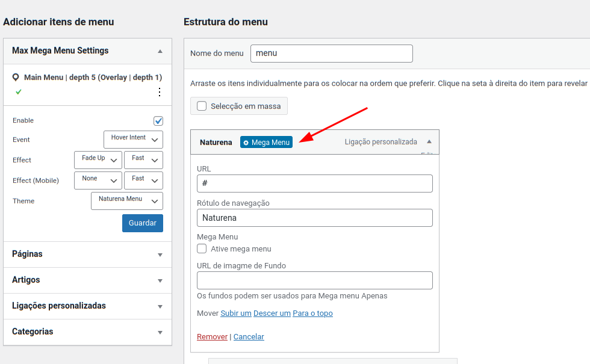Viewport: 590px width, 364px height.
Task: Click the green checkmark status icon
Action: 19,91
